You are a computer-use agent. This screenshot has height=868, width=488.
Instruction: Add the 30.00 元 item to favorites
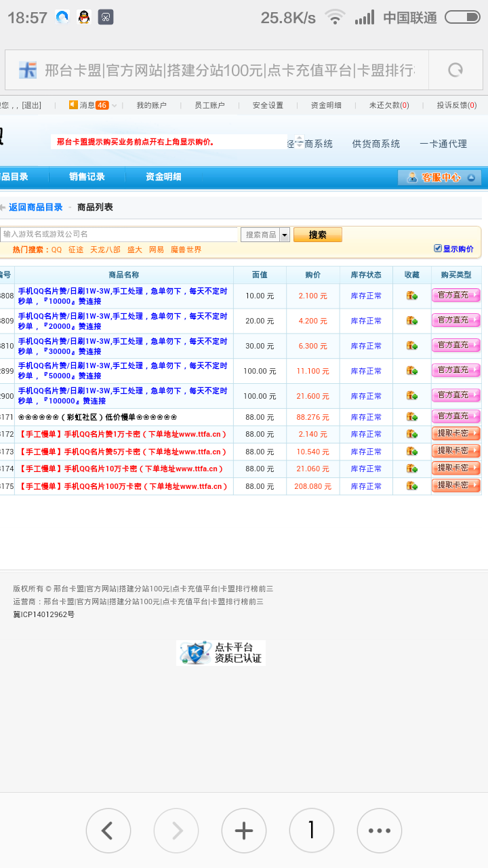pyautogui.click(x=411, y=346)
